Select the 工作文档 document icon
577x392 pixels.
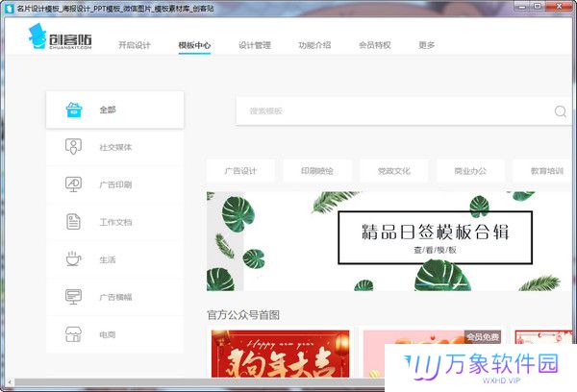tap(73, 222)
